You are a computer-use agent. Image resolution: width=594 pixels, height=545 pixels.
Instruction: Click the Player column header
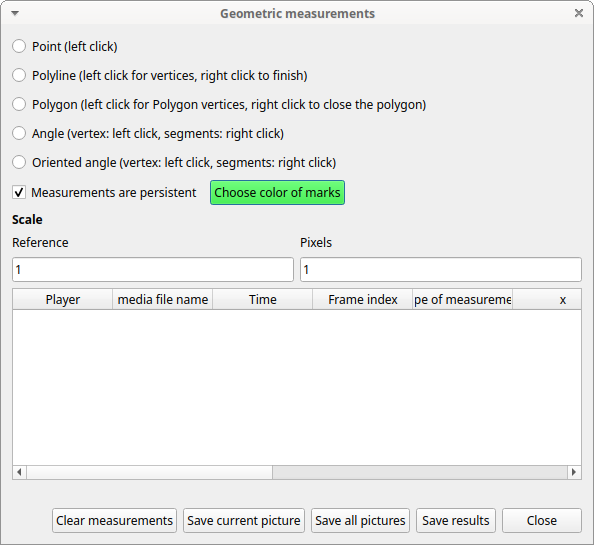63,300
